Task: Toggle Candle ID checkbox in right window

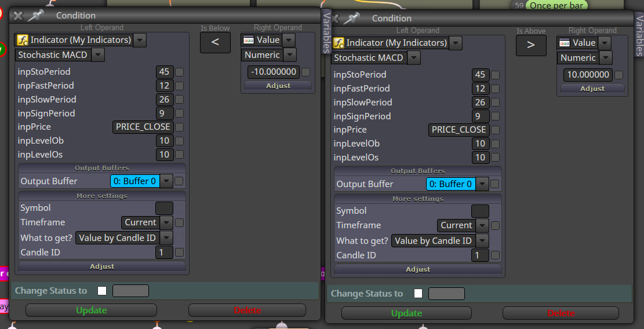Action: (x=496, y=255)
